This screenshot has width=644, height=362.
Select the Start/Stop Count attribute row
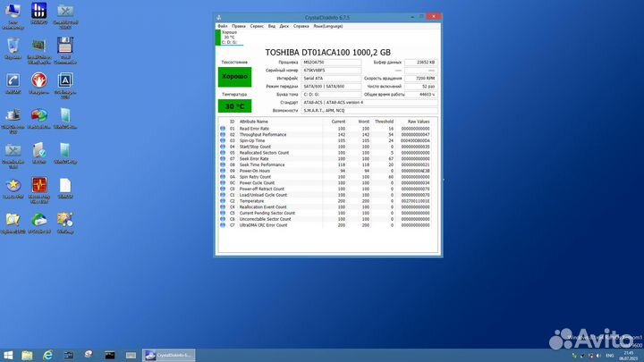pyautogui.click(x=326, y=147)
